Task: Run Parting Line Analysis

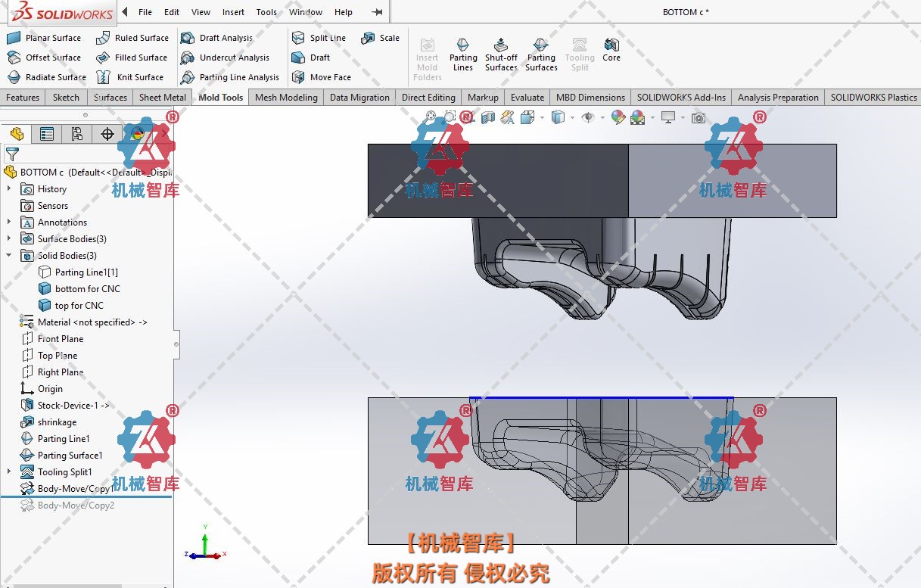Action: click(x=230, y=77)
